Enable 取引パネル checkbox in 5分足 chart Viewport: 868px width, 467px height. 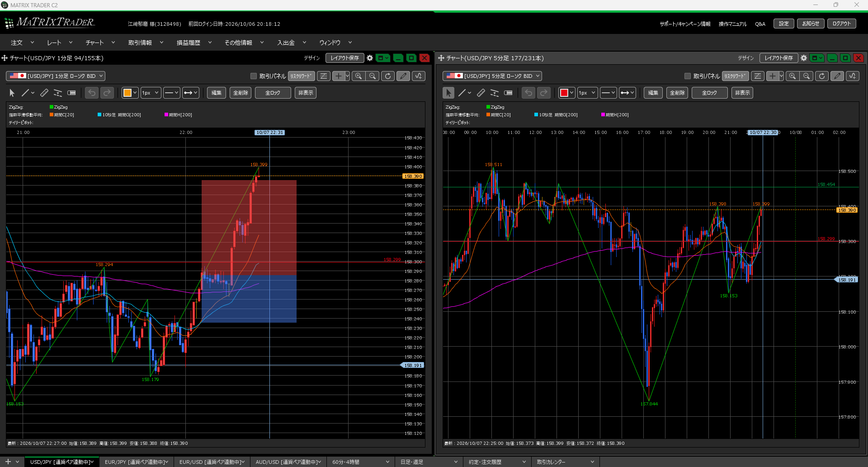click(x=688, y=76)
